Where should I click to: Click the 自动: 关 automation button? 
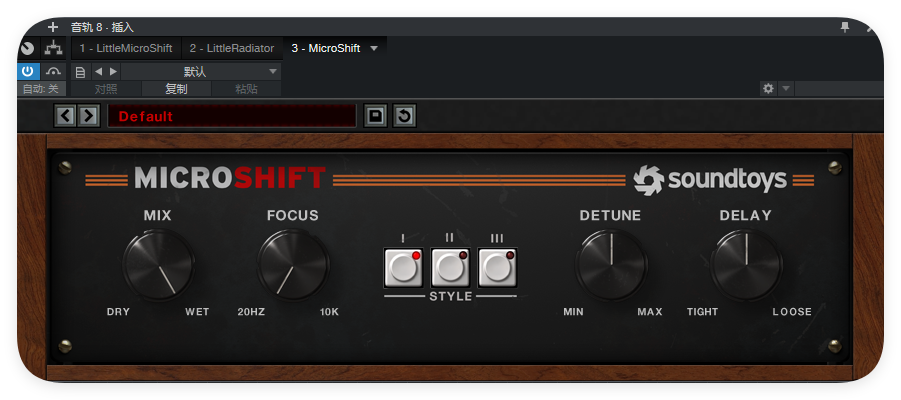point(41,89)
